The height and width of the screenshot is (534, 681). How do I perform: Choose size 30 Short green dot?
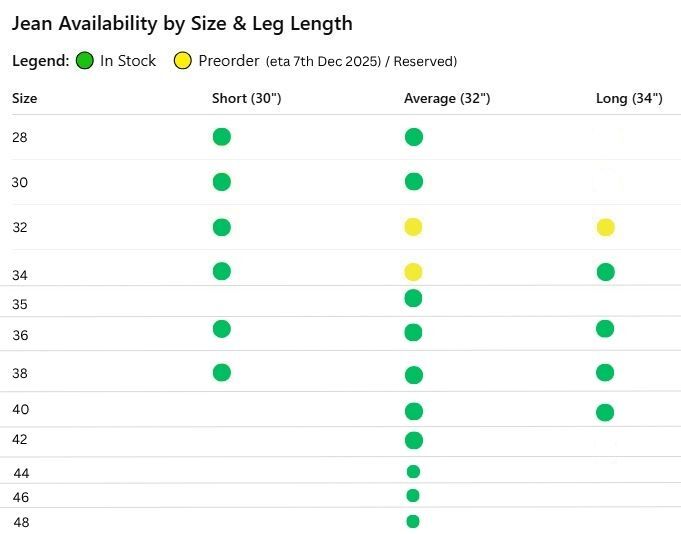pos(222,182)
